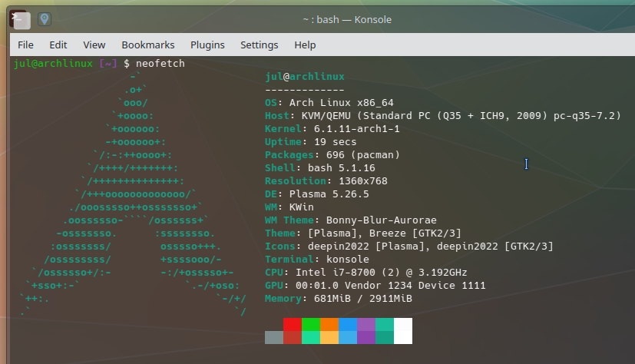Open the Bookmarks menu
635x364 pixels.
pyautogui.click(x=148, y=45)
